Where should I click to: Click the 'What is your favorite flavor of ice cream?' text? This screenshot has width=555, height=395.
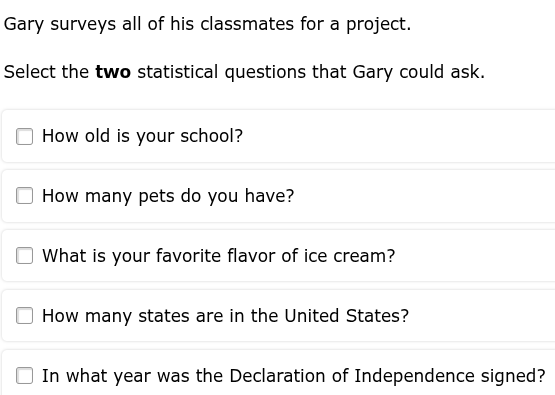click(x=218, y=256)
